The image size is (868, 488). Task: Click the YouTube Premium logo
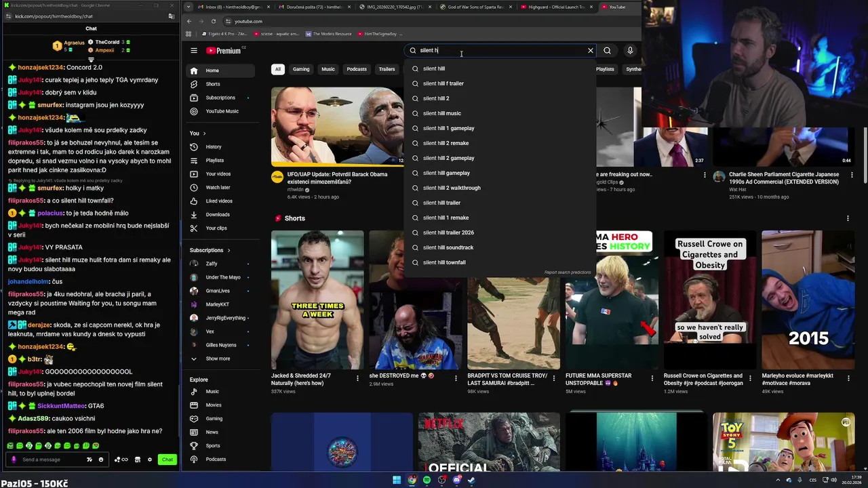pyautogui.click(x=223, y=51)
